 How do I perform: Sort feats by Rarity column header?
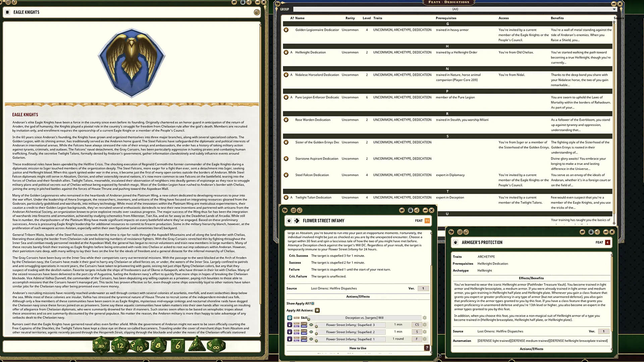click(350, 18)
